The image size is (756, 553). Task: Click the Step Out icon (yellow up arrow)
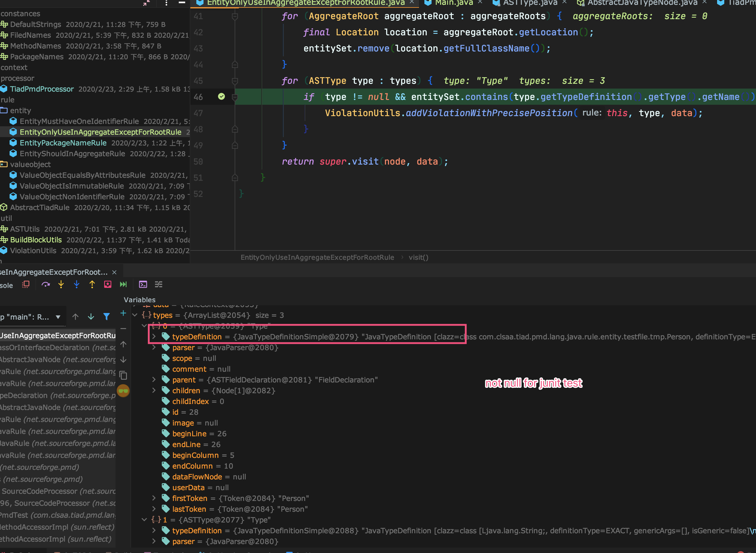click(x=92, y=285)
